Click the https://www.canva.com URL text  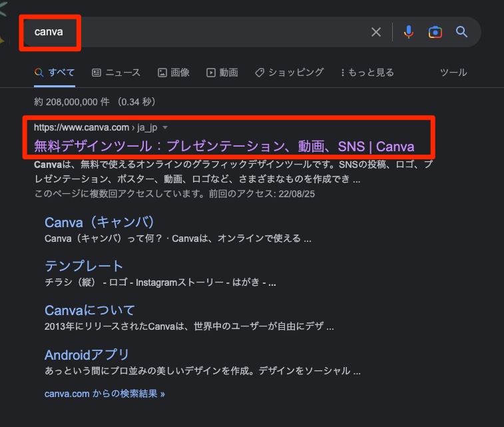(x=81, y=128)
